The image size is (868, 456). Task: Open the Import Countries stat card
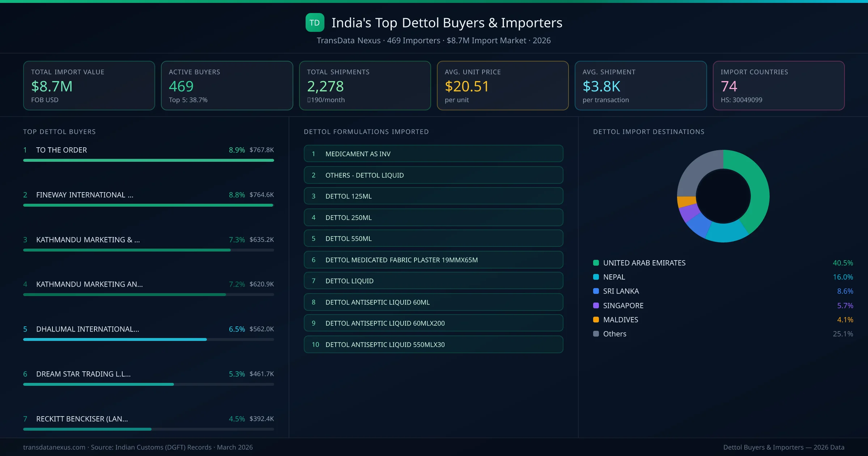click(779, 85)
